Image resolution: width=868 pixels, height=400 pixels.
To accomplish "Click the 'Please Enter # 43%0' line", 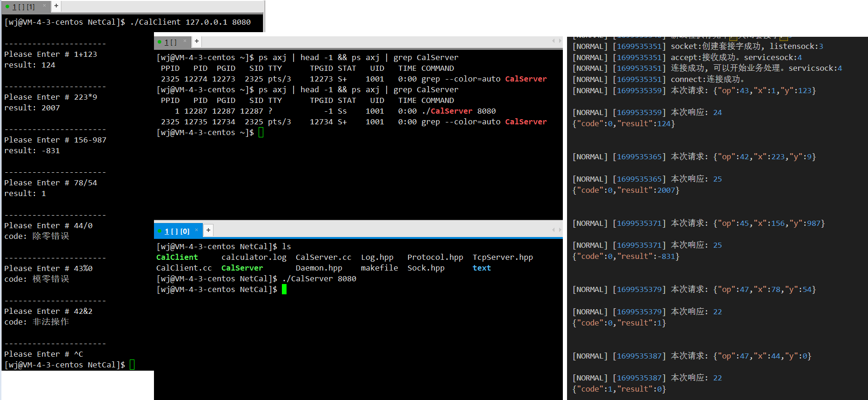I will tap(48, 269).
